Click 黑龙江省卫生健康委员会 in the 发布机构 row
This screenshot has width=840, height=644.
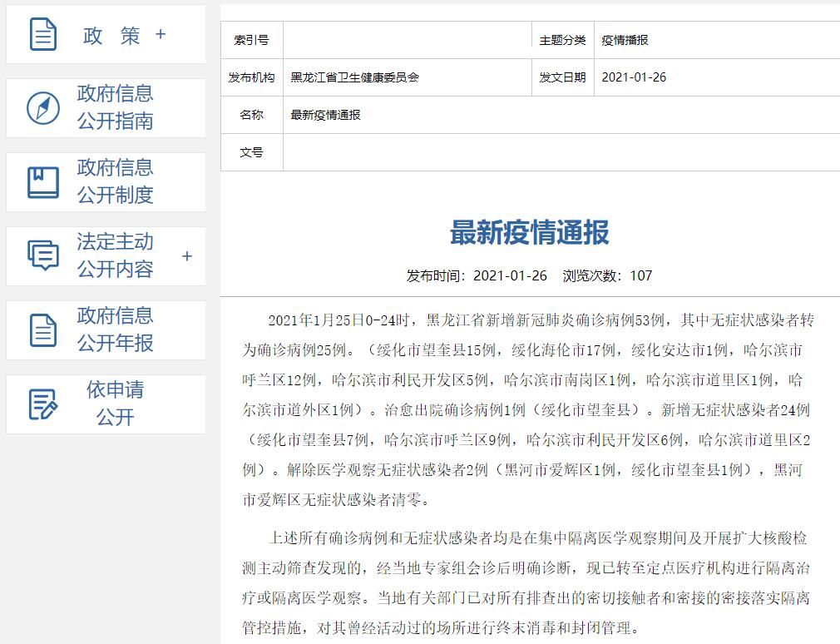[x=354, y=77]
